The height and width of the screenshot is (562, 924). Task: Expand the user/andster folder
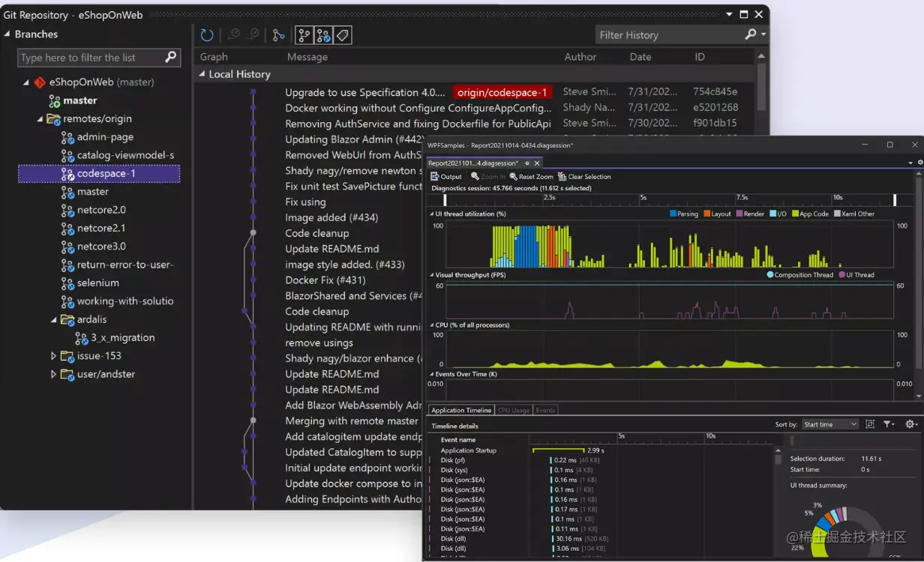click(x=54, y=375)
